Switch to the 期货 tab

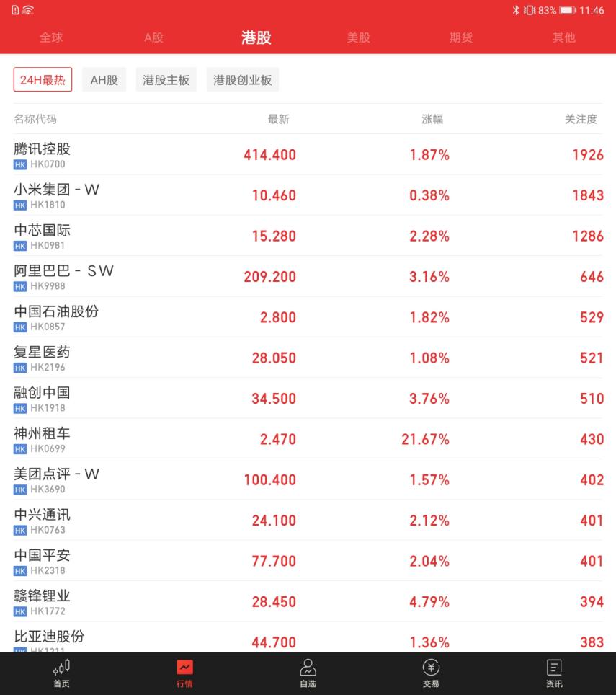click(460, 39)
